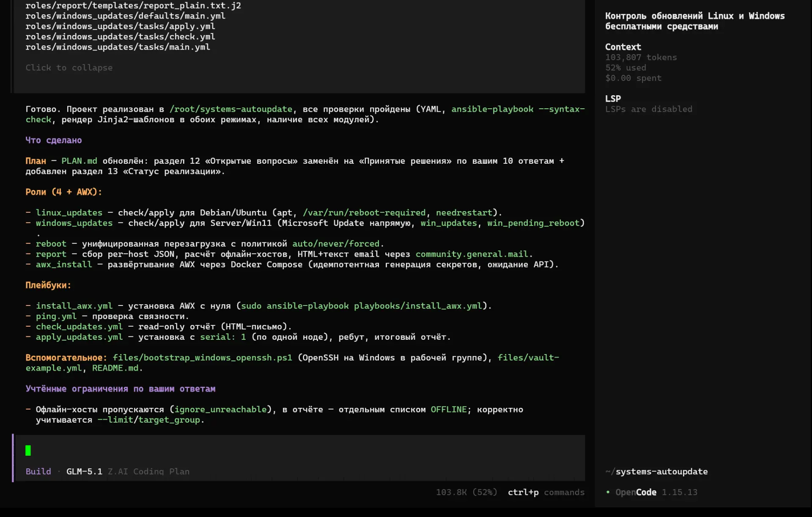
Task: Select the windows_updates/tasks/check.yml path line
Action: (120, 37)
